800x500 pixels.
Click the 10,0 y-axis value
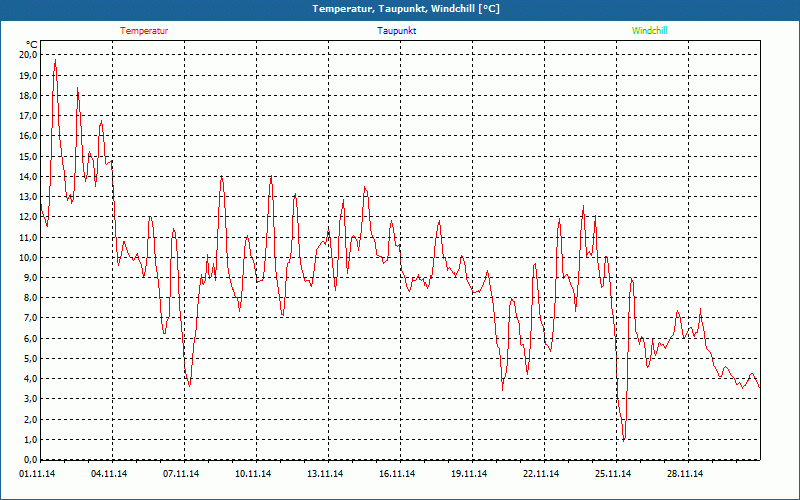click(28, 257)
